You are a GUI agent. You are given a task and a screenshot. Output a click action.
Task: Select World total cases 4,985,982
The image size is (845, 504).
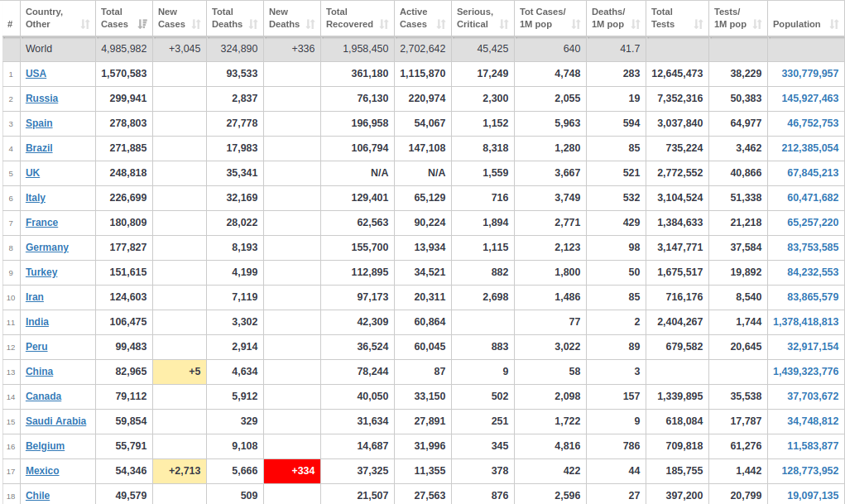(124, 49)
